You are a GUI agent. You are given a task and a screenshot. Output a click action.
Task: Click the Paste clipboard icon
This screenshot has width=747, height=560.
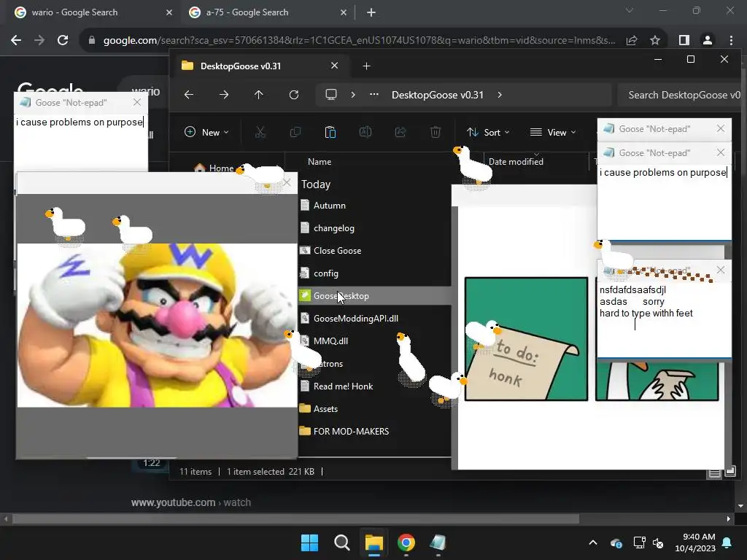[330, 133]
